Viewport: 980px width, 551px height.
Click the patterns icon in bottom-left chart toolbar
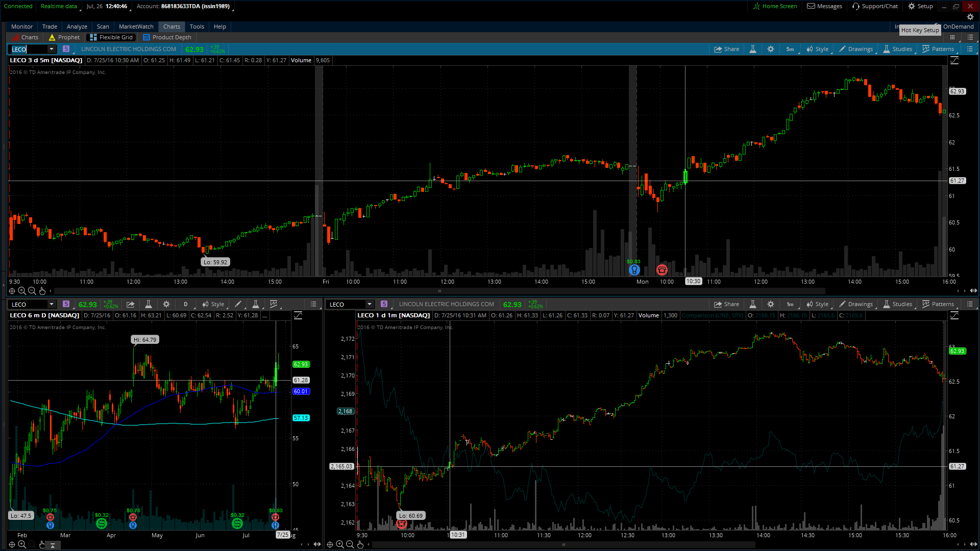click(274, 304)
